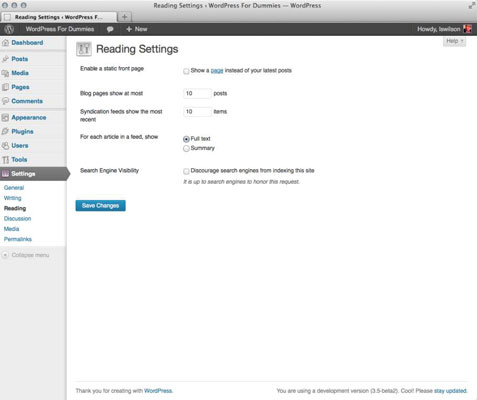Click the Save Changes button

pyautogui.click(x=100, y=206)
